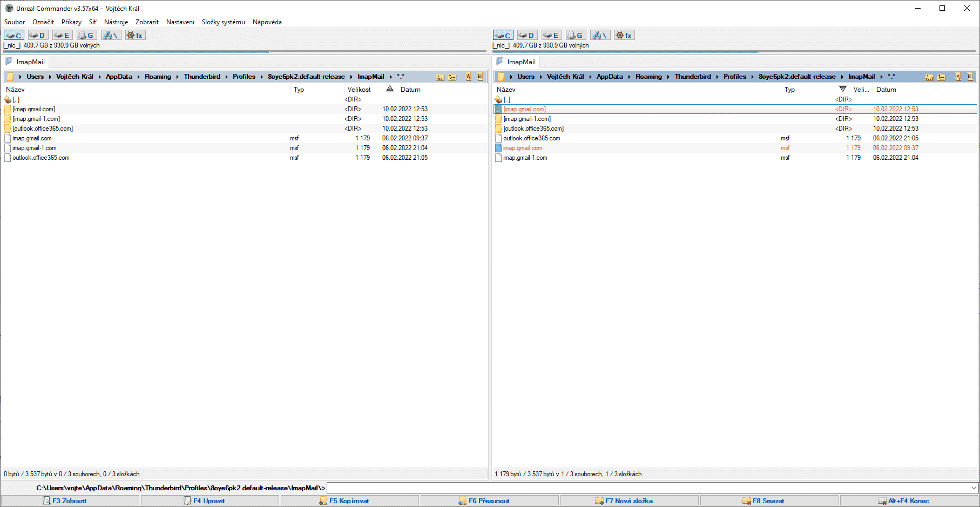980x507 pixels.
Task: Open the fx virtual drive in right panel
Action: click(624, 35)
